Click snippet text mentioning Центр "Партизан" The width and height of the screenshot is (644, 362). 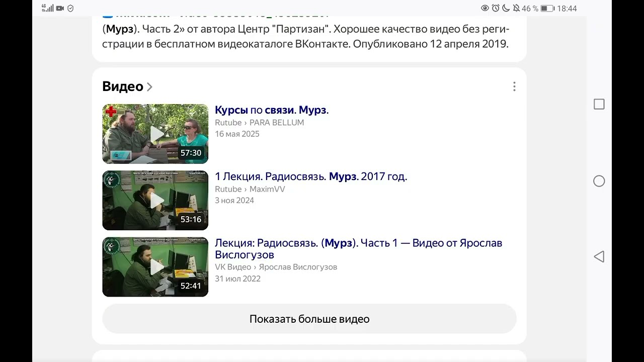pos(305,36)
